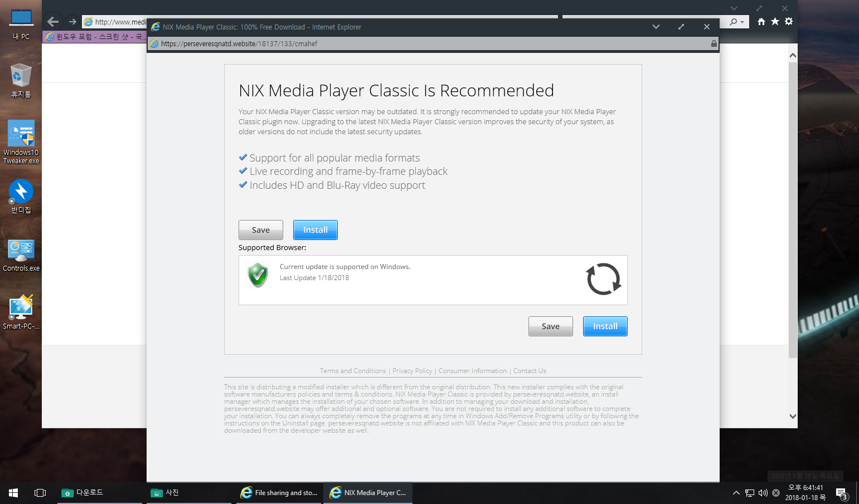Click the circular refresh arrows icon
Viewport: 859px width, 504px height.
[x=603, y=279]
